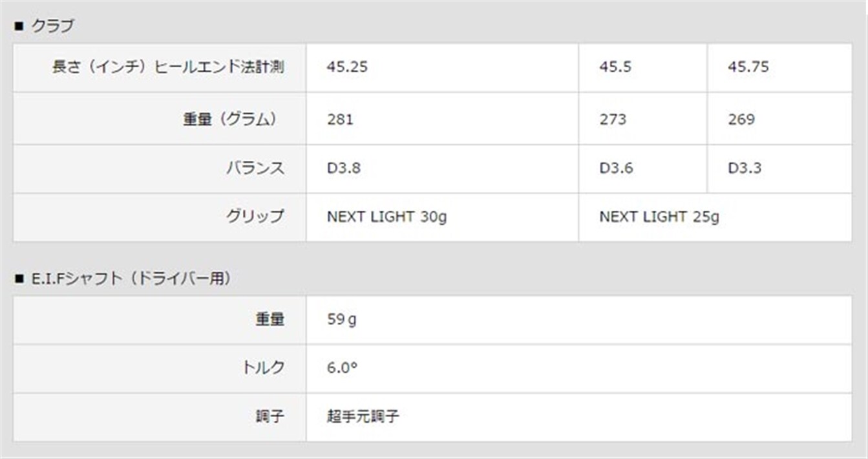Click the 45.25 length value
Image resolution: width=868 pixels, height=459 pixels.
click(347, 67)
